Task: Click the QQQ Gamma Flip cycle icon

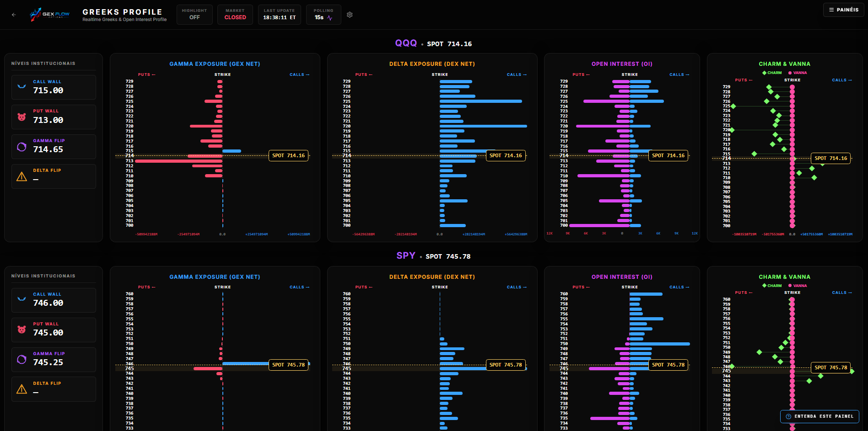Action: pos(22,147)
